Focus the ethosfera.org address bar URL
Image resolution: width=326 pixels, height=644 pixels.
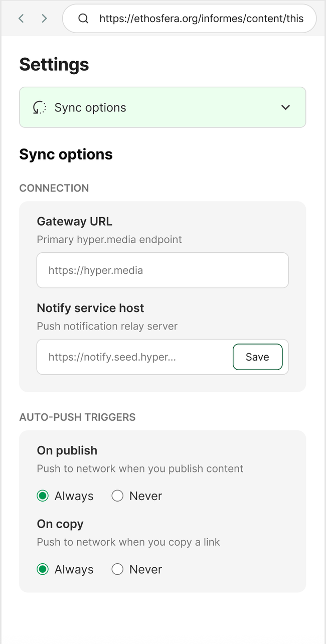pyautogui.click(x=201, y=19)
